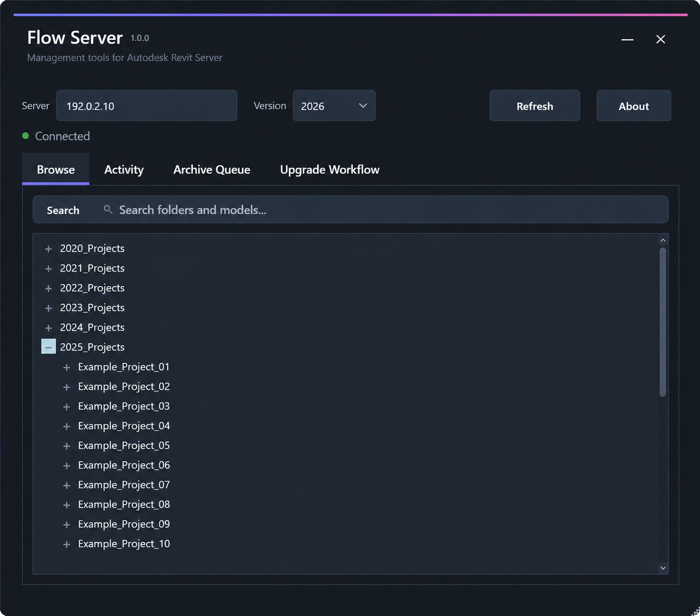Expand the 2022_Projects folder

(x=48, y=288)
